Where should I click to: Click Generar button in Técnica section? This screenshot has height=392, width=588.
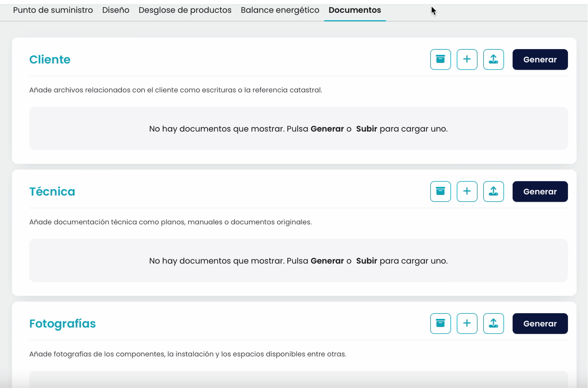[x=540, y=191]
